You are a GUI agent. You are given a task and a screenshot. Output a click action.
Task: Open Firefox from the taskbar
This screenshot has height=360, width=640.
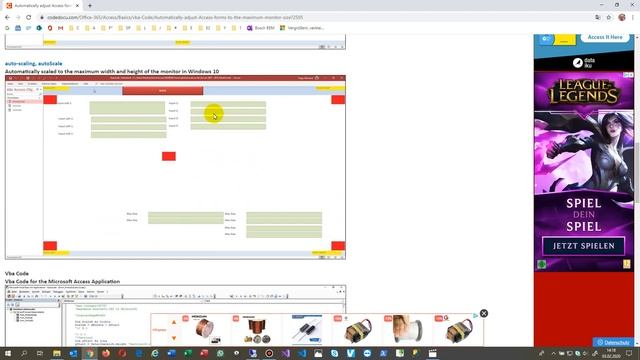pyautogui.click(x=106, y=353)
